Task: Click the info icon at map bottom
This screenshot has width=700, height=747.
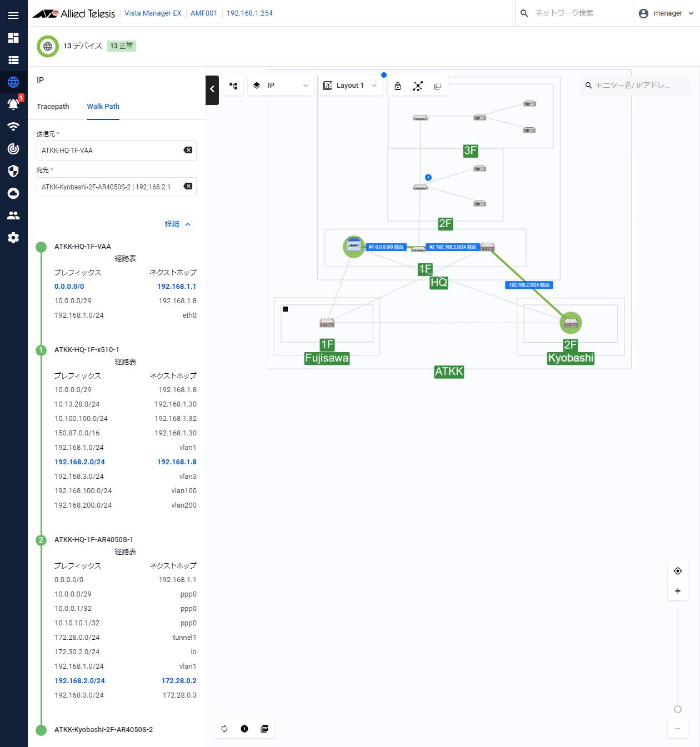Action: coord(244,729)
